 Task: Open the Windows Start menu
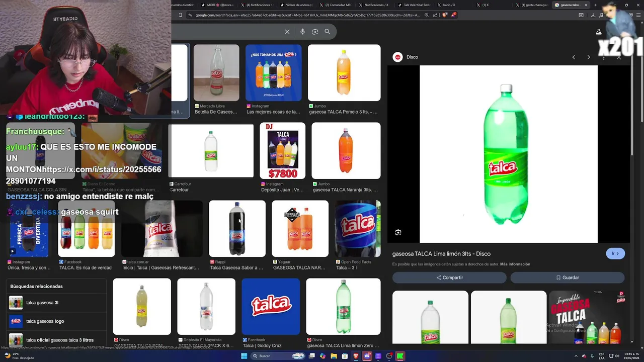coord(244,356)
